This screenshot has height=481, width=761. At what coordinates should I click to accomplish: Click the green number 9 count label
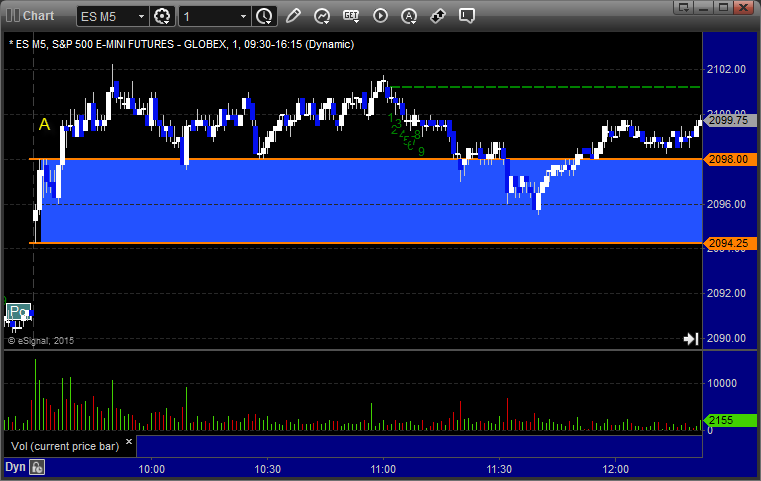[x=421, y=152]
